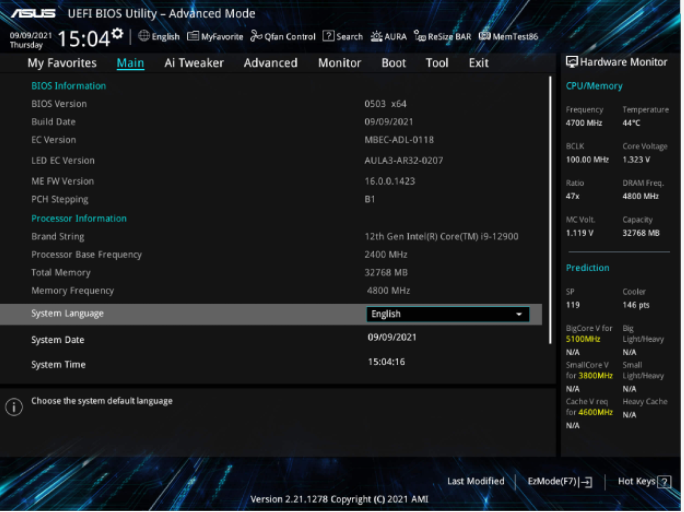The width and height of the screenshot is (684, 512).
Task: Switch to the Ai Tweaker tab
Action: coord(194,63)
